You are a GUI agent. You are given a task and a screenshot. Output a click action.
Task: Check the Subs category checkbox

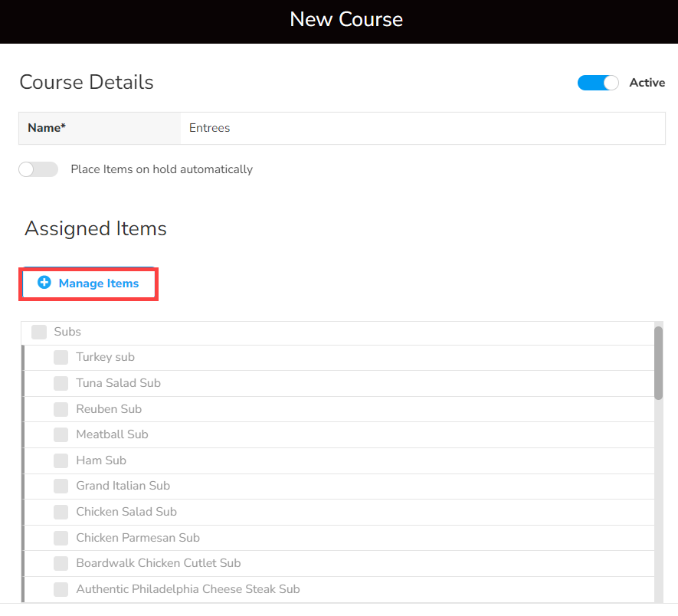click(x=39, y=332)
